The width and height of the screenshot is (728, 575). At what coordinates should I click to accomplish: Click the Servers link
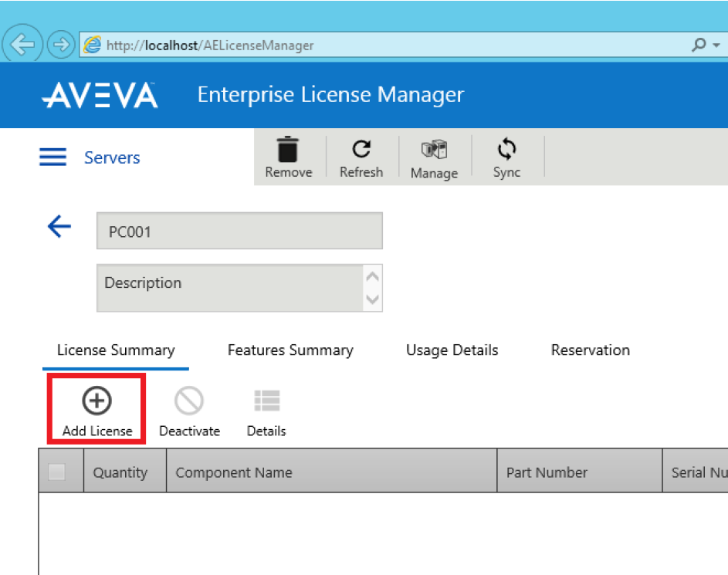pyautogui.click(x=112, y=157)
